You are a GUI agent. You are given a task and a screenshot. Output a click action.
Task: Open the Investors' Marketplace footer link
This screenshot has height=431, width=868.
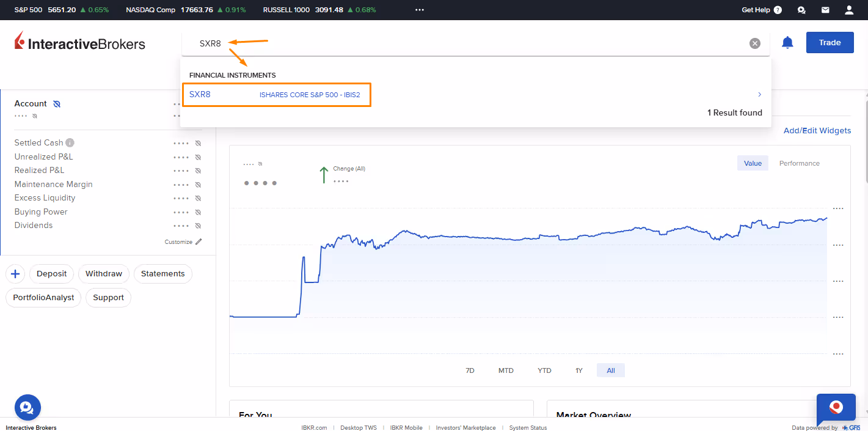(465, 428)
